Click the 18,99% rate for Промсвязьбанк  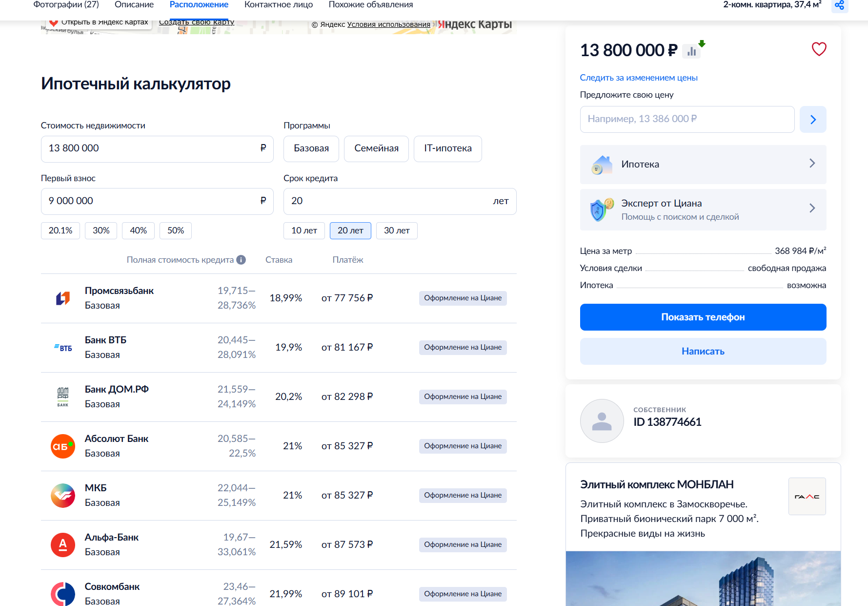point(286,298)
